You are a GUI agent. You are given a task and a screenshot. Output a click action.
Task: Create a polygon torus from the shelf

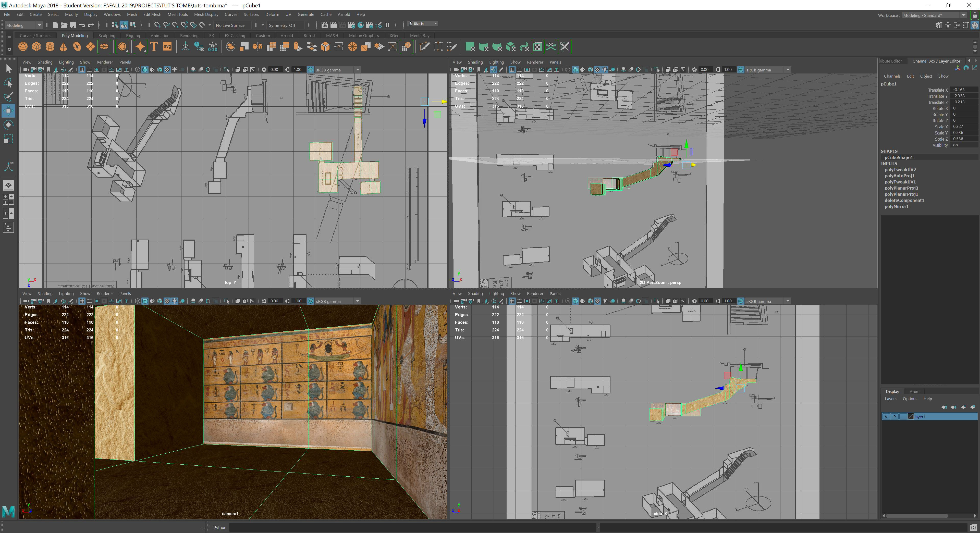click(77, 46)
